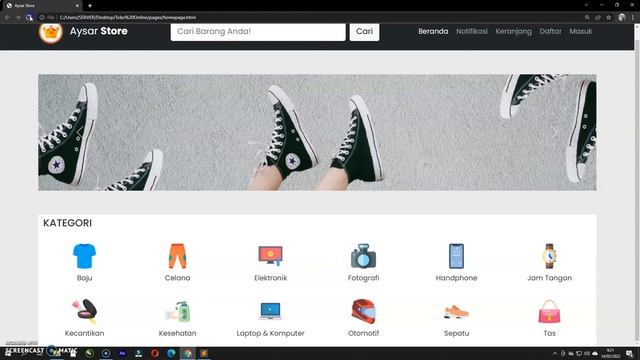Click the sneakers banner image

317,132
